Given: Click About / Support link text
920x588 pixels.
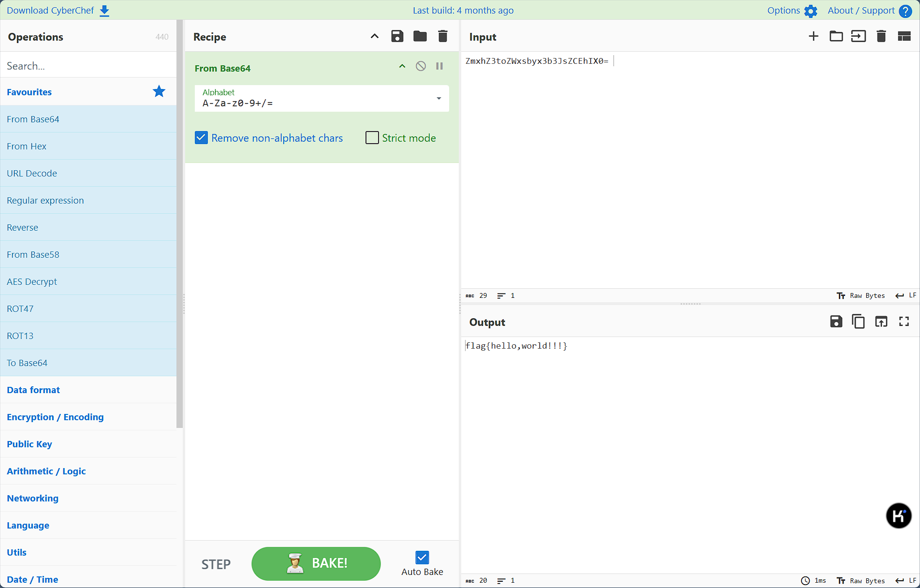Looking at the screenshot, I should tap(861, 11).
